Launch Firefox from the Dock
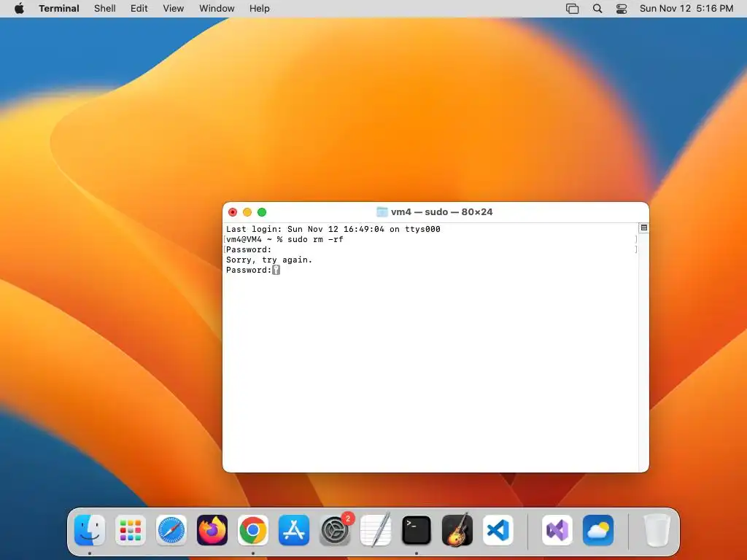The image size is (747, 560). click(x=212, y=530)
